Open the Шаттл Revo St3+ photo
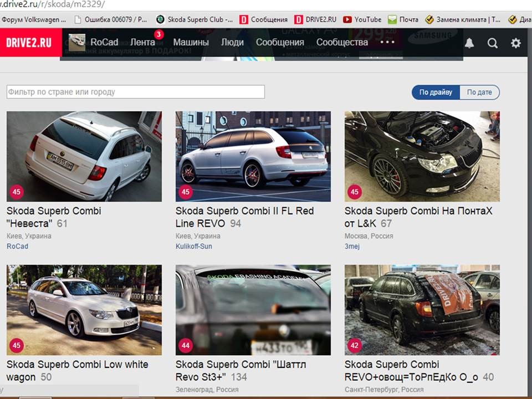532x399 pixels. click(253, 310)
